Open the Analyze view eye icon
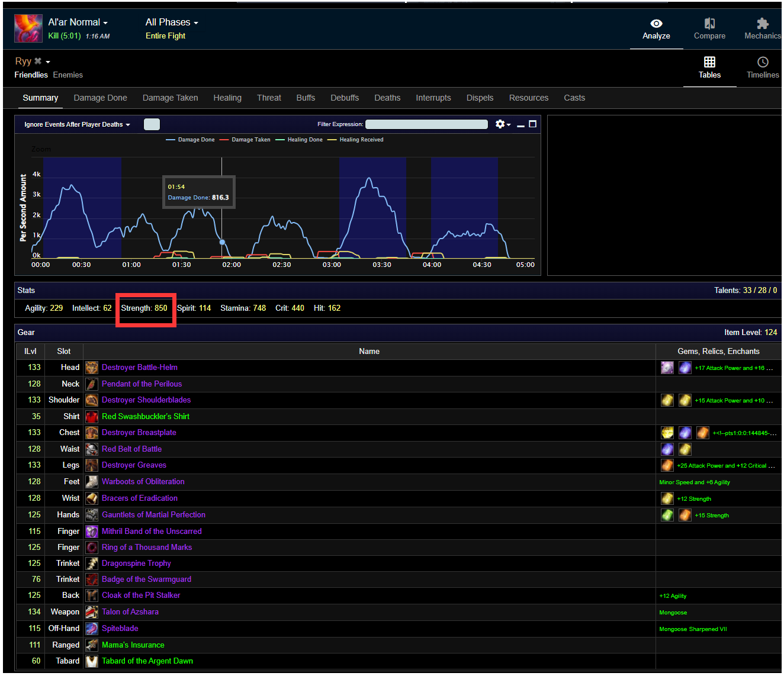Screen dimensions: 784x676 coord(656,23)
